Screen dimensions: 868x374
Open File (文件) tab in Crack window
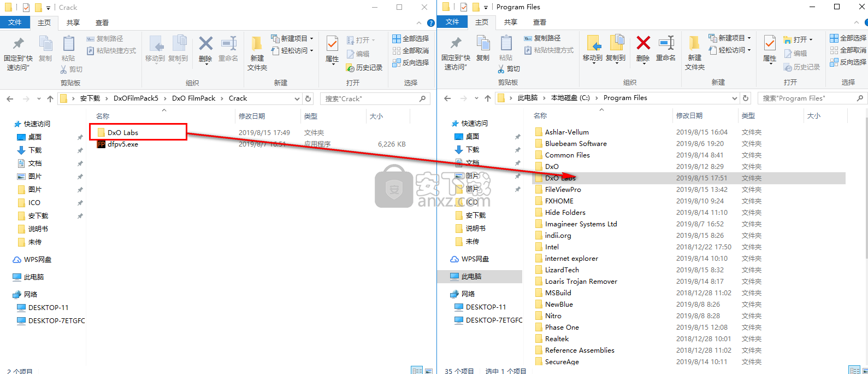click(15, 22)
